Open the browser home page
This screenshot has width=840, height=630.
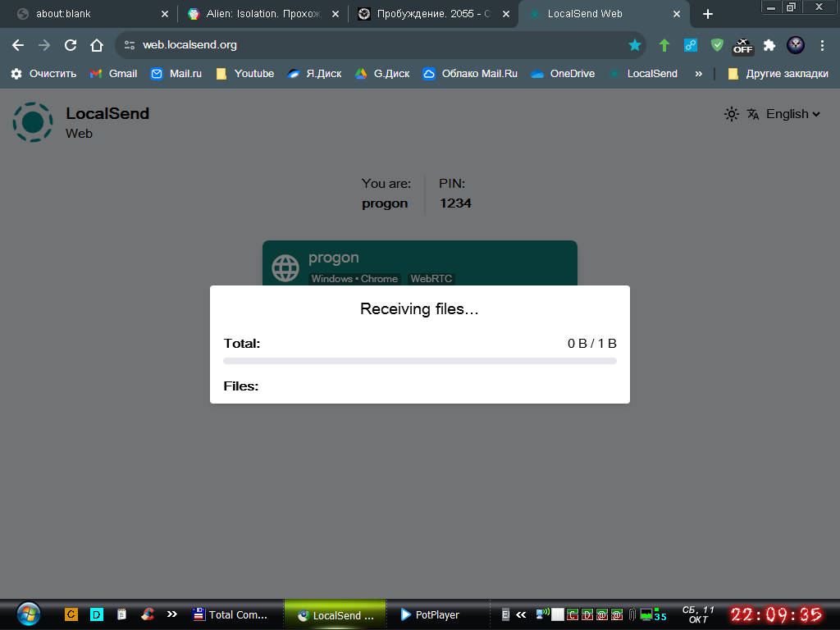click(x=97, y=45)
